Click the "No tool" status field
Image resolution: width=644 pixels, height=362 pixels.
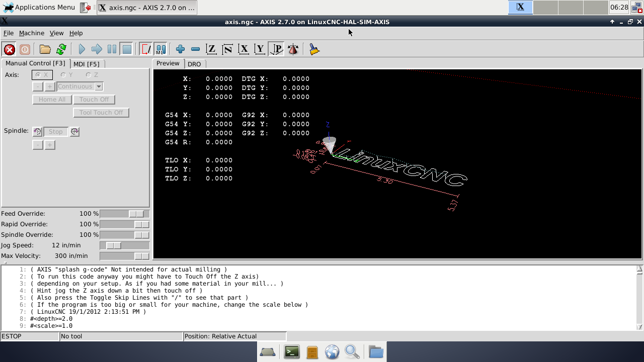coord(121,336)
